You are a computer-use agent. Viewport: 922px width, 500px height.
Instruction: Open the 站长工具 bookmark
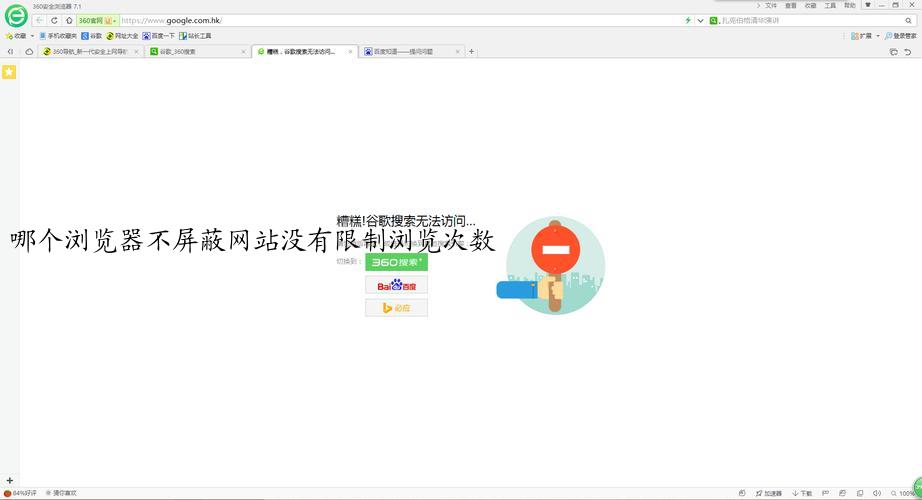click(195, 36)
